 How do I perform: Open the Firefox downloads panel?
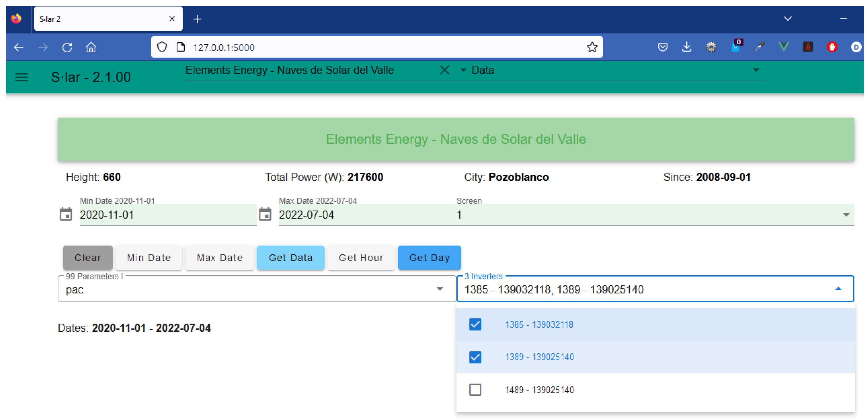tap(686, 47)
